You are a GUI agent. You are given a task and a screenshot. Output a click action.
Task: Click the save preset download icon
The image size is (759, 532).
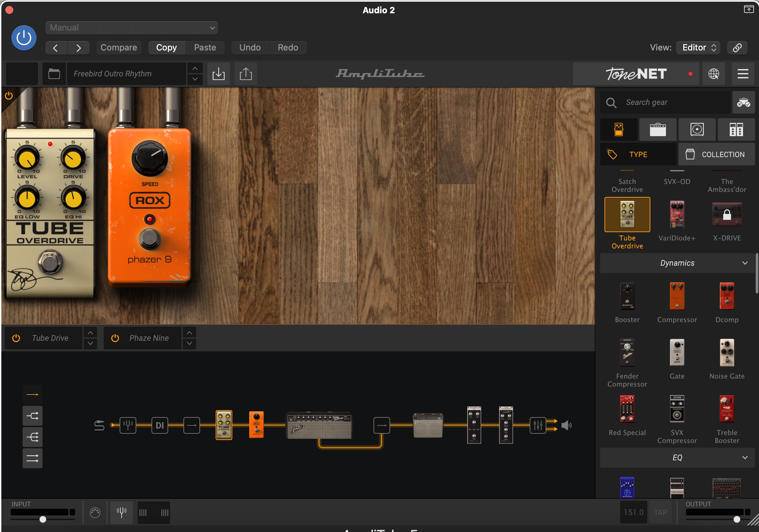coord(219,74)
